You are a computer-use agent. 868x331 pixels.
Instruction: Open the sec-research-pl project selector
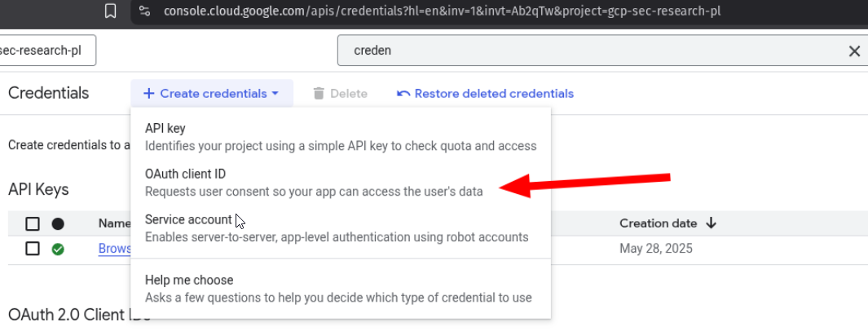point(47,51)
